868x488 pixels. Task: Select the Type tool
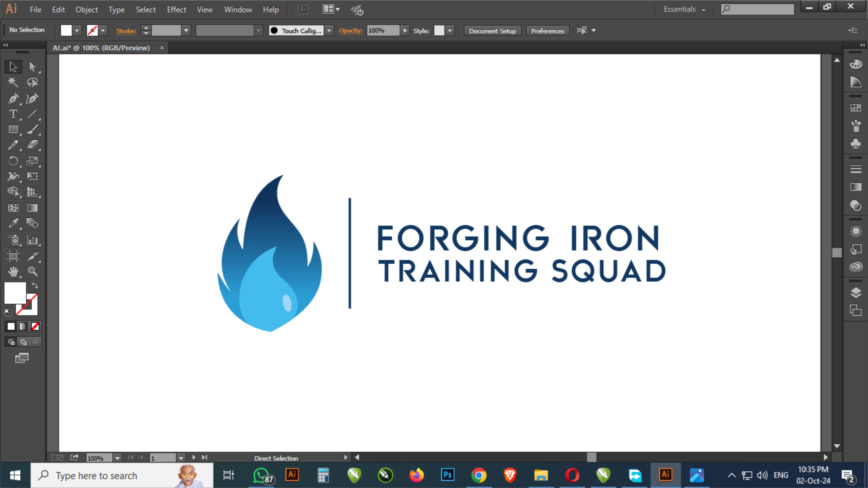pos(13,114)
